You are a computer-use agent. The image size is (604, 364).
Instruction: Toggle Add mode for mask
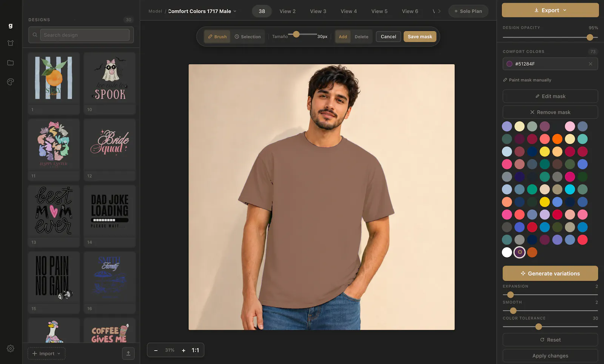343,37
